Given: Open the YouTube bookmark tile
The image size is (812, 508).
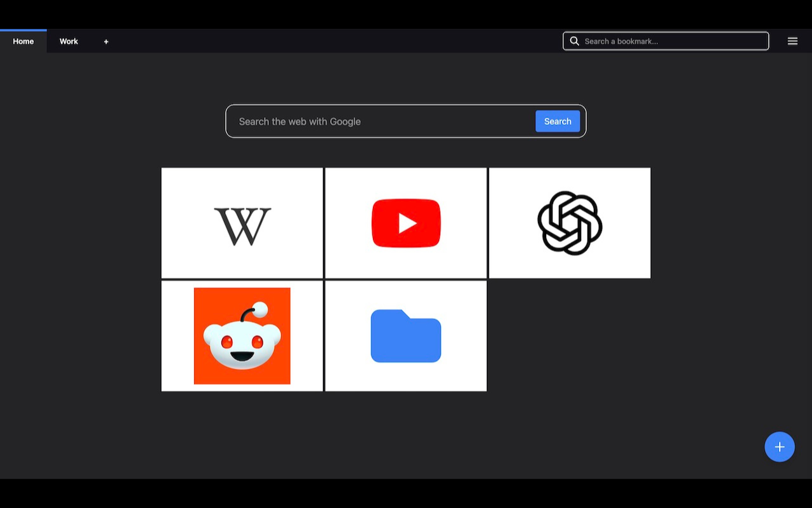Looking at the screenshot, I should (406, 223).
